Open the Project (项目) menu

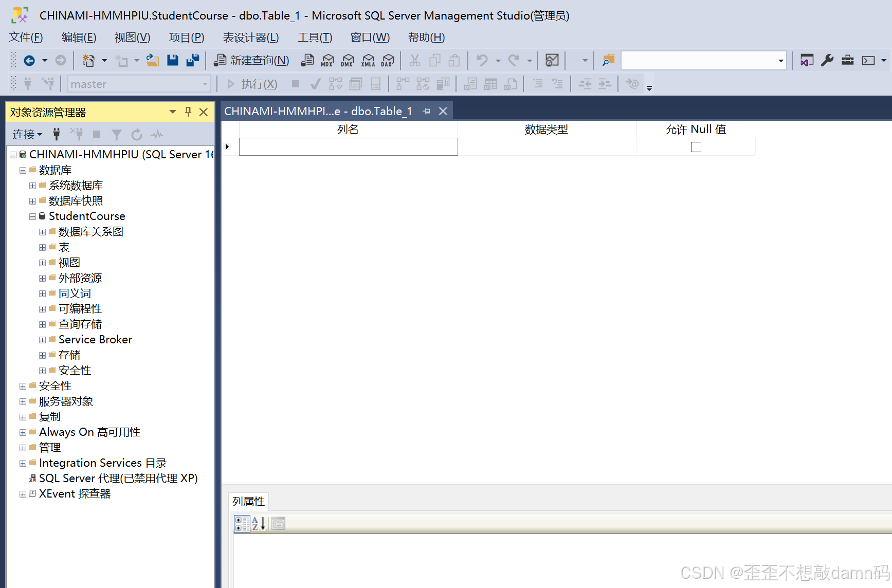pos(187,38)
